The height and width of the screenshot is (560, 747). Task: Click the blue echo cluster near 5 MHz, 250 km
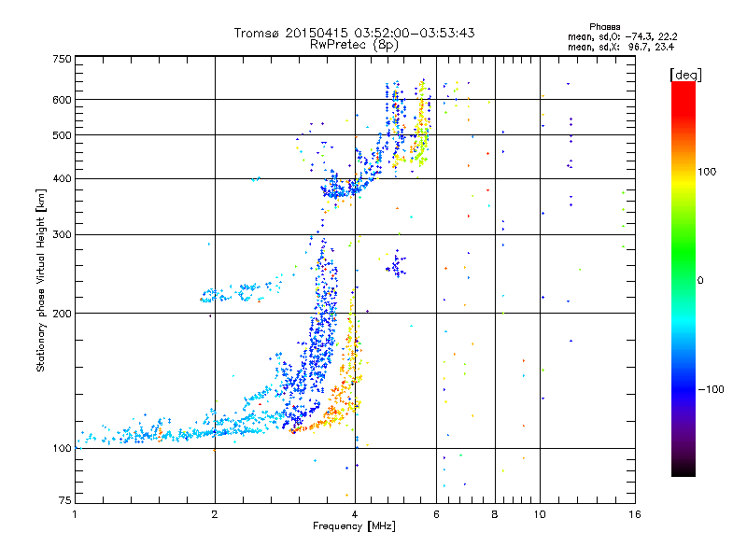[x=396, y=264]
